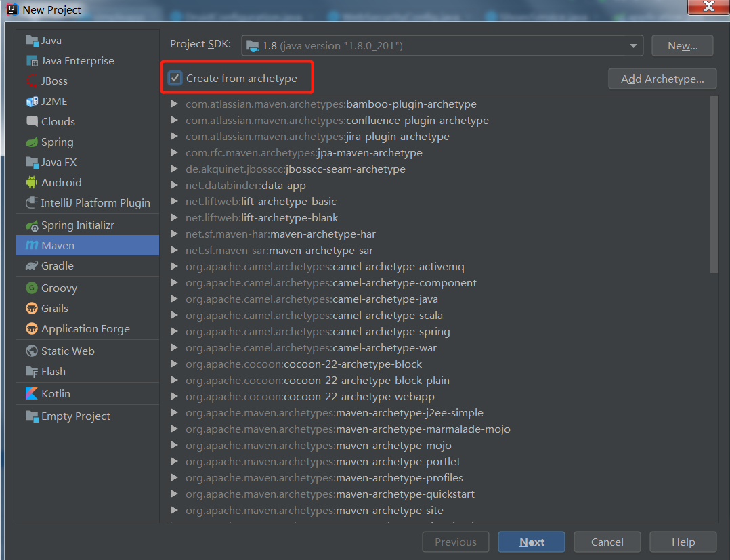Click the Flash folder icon
The image size is (730, 560).
click(x=32, y=372)
